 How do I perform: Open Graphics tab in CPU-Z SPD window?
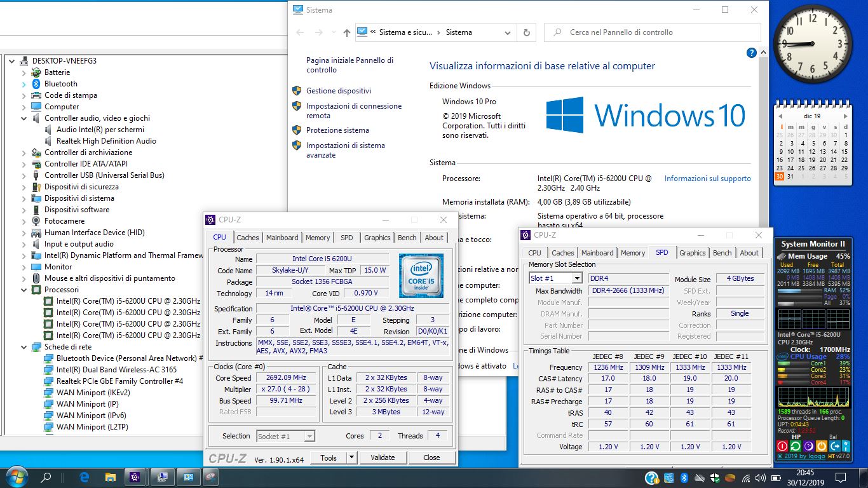coord(693,253)
